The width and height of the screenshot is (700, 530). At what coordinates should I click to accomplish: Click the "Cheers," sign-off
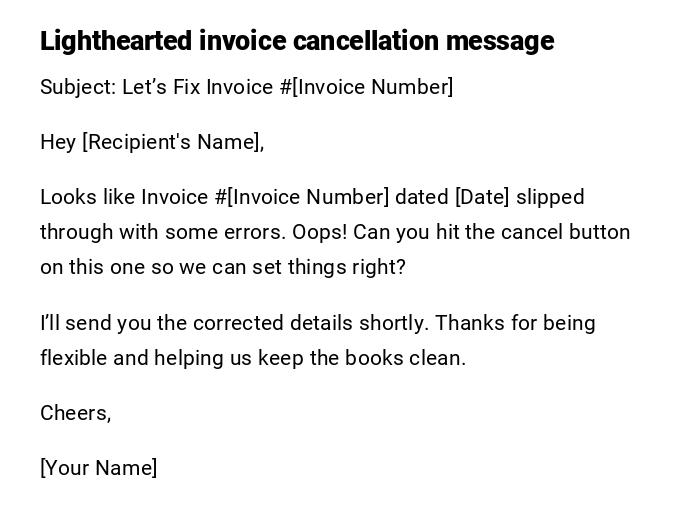pyautogui.click(x=75, y=413)
